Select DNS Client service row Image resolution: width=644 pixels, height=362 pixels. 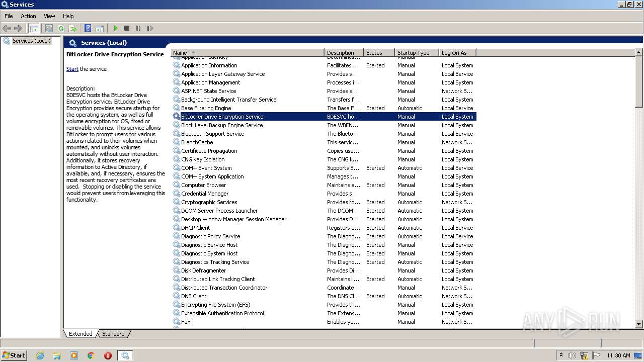point(324,296)
